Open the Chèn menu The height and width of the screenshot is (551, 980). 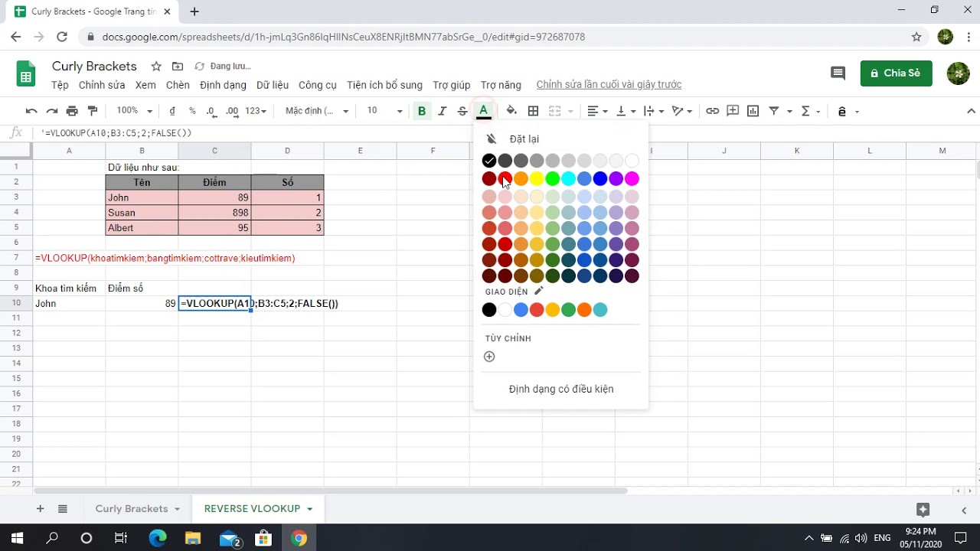coord(178,85)
